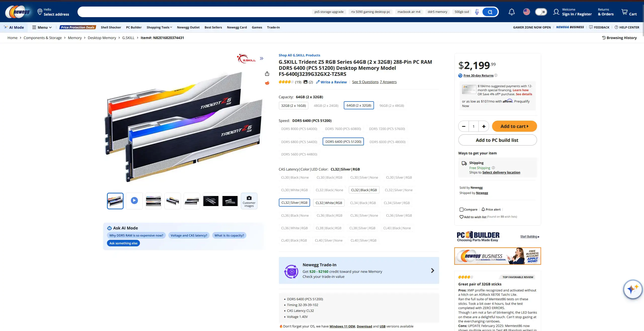Click the share icon beside product image
644x331 pixels.
point(267,74)
